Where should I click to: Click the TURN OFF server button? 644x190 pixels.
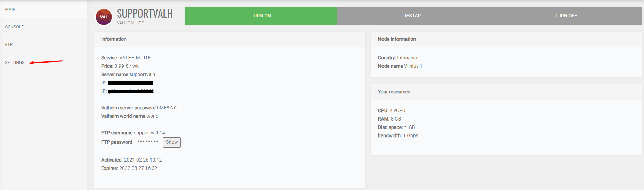click(566, 16)
